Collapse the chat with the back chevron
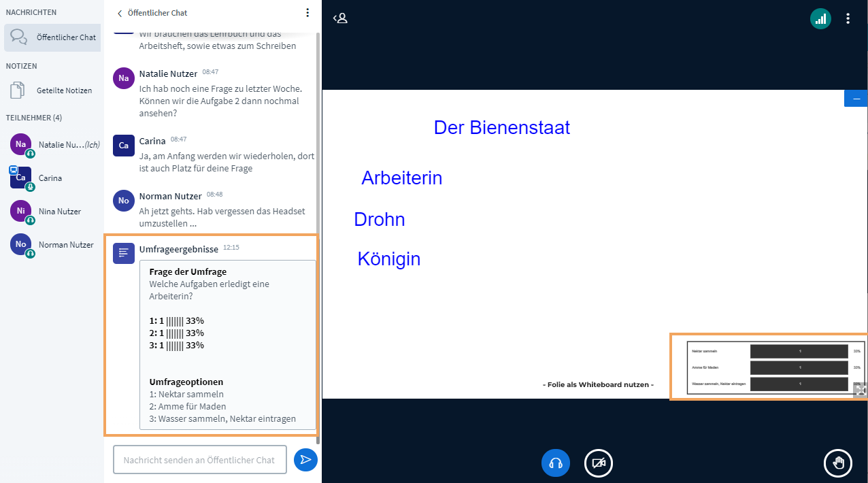 tap(120, 12)
